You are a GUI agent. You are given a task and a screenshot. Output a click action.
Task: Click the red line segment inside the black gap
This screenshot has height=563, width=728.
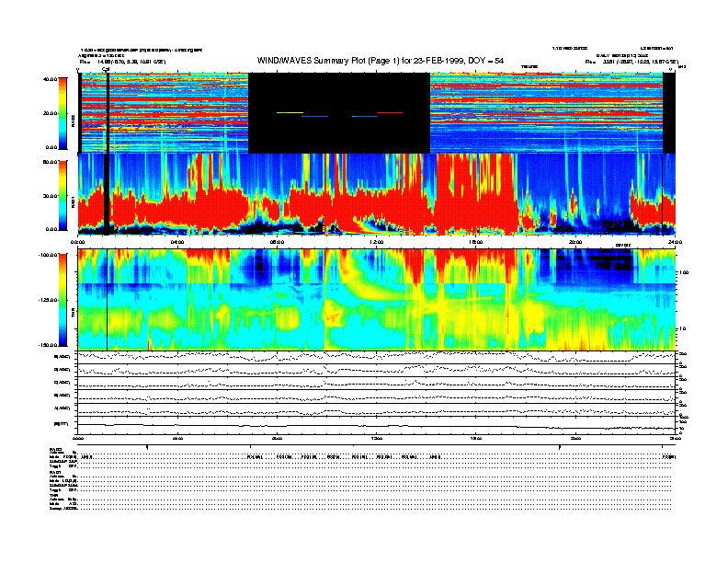(x=390, y=112)
